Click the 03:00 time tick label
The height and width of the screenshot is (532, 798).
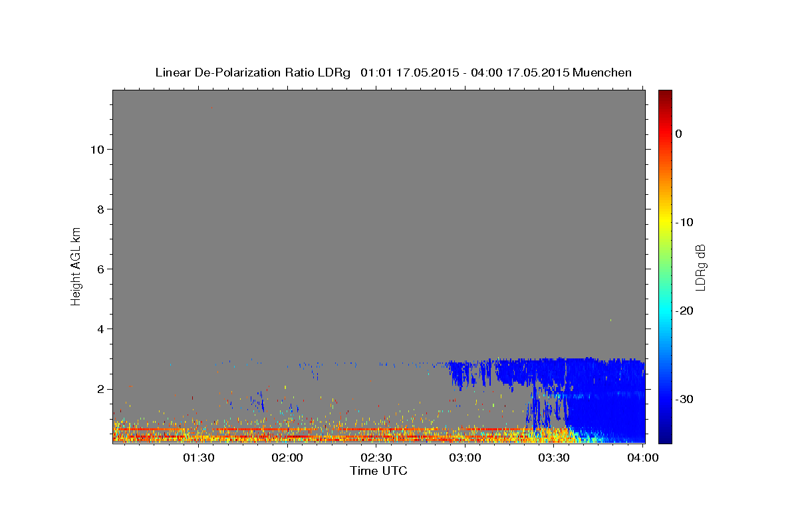[465, 458]
